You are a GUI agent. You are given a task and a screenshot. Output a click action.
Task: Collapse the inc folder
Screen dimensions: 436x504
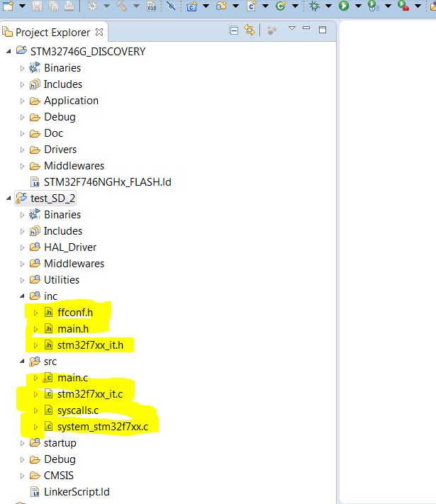point(22,296)
